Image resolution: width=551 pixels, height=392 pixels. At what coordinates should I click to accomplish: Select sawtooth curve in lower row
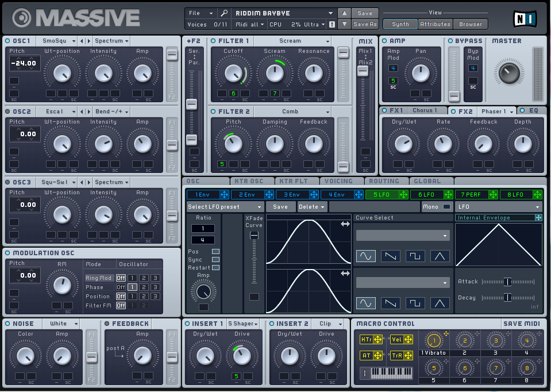pos(390,303)
